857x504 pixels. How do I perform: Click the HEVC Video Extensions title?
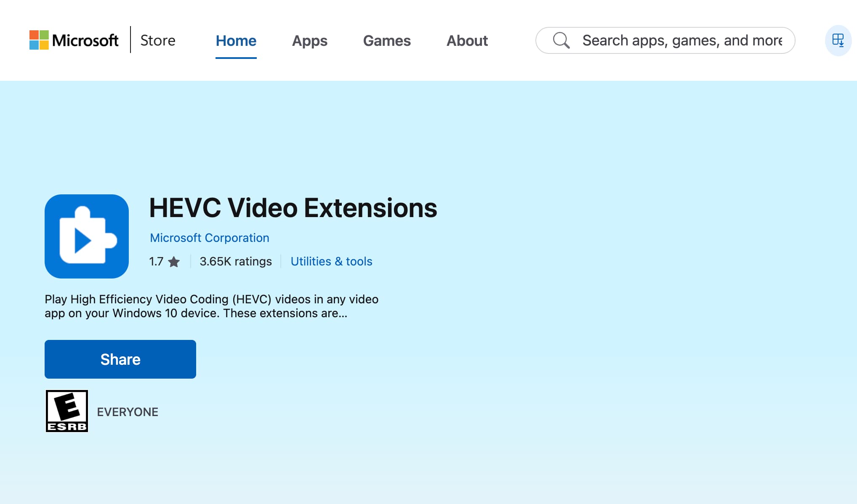pyautogui.click(x=293, y=208)
